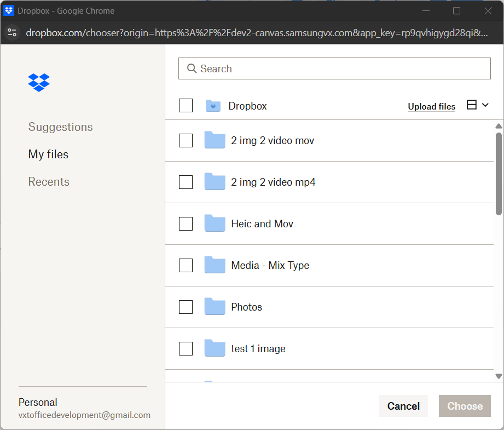
Task: Focus the Search input field
Action: [x=339, y=68]
